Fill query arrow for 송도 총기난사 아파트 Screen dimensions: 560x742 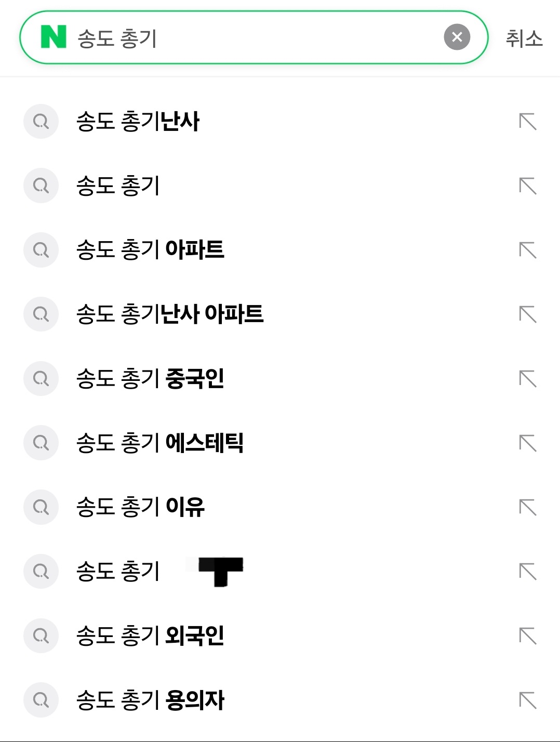(527, 314)
